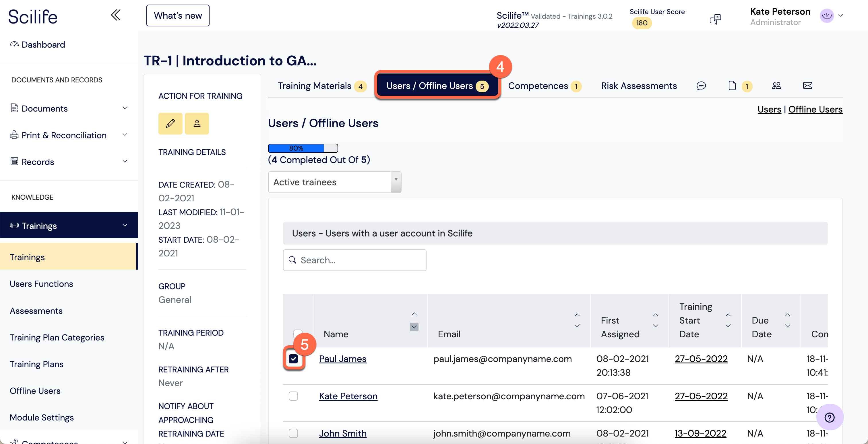The image size is (868, 444).
Task: Expand the Documents sidebar menu chevron
Action: pyautogui.click(x=125, y=108)
